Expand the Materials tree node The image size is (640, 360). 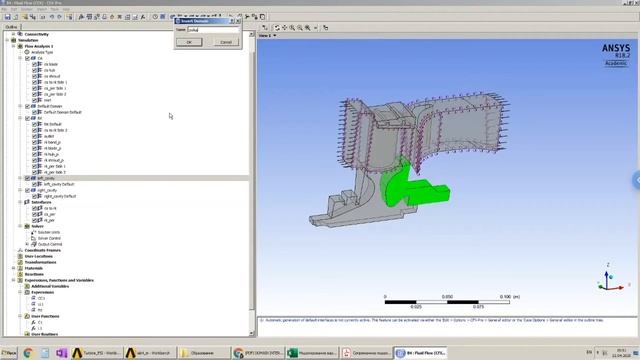(x=13, y=268)
